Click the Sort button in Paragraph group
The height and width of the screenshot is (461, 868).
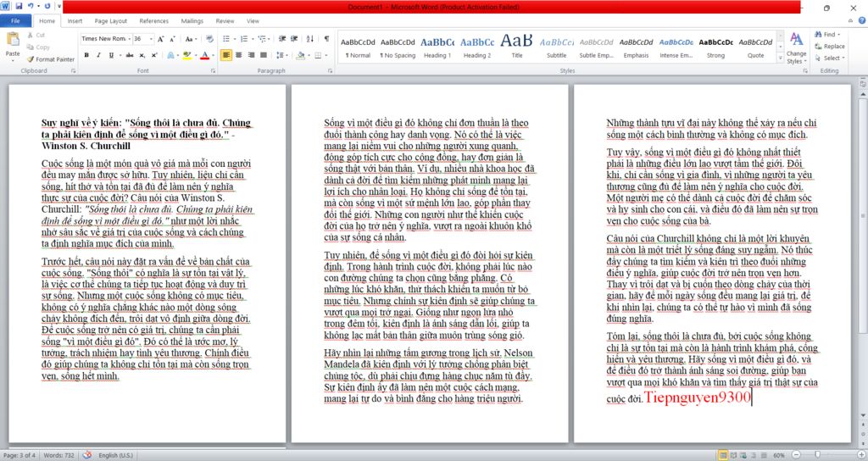point(311,38)
